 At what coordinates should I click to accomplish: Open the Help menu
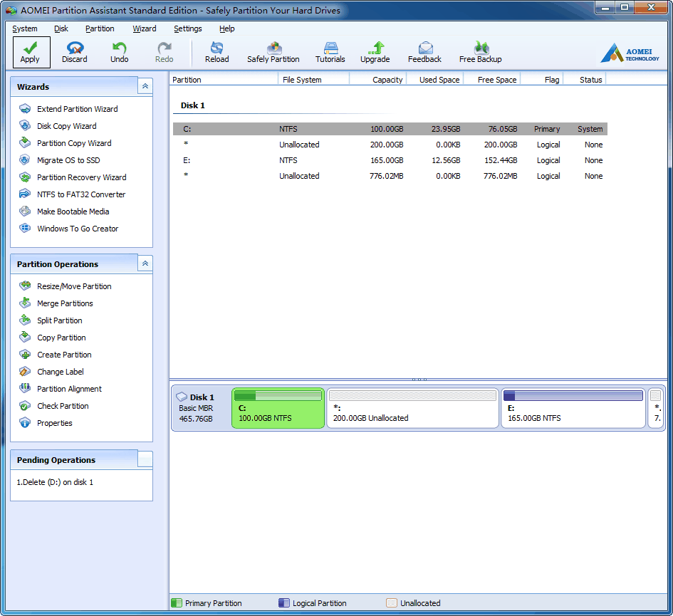226,28
